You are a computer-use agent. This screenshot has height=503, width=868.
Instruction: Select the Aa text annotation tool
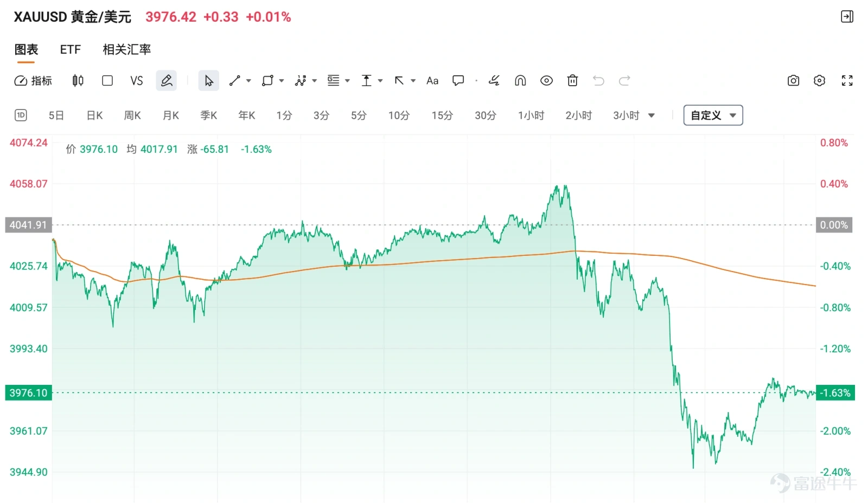[x=432, y=81]
